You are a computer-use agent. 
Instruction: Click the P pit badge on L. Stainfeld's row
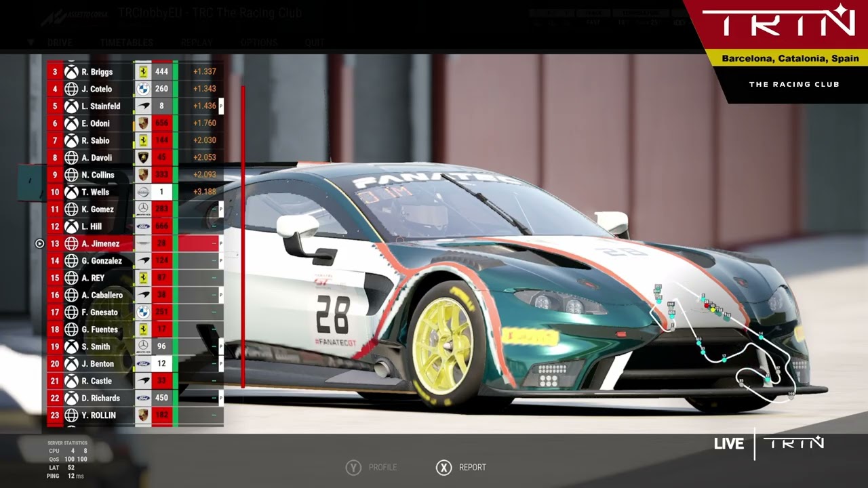(221, 106)
